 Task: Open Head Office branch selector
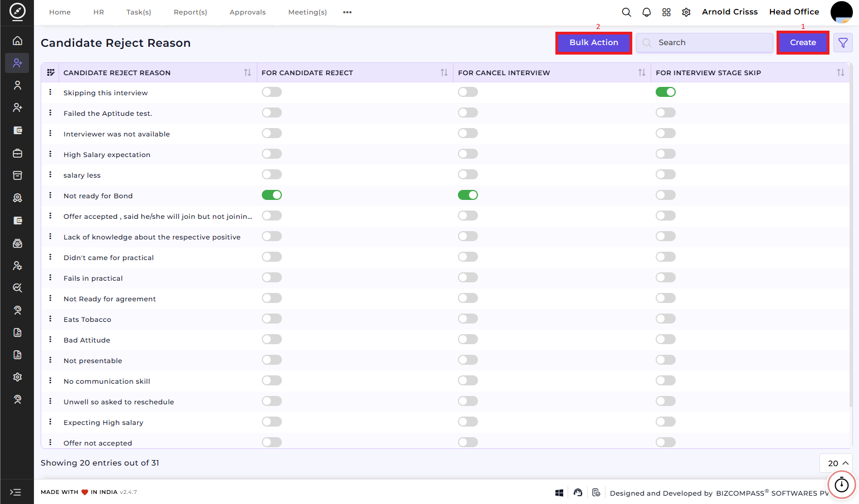pos(794,12)
